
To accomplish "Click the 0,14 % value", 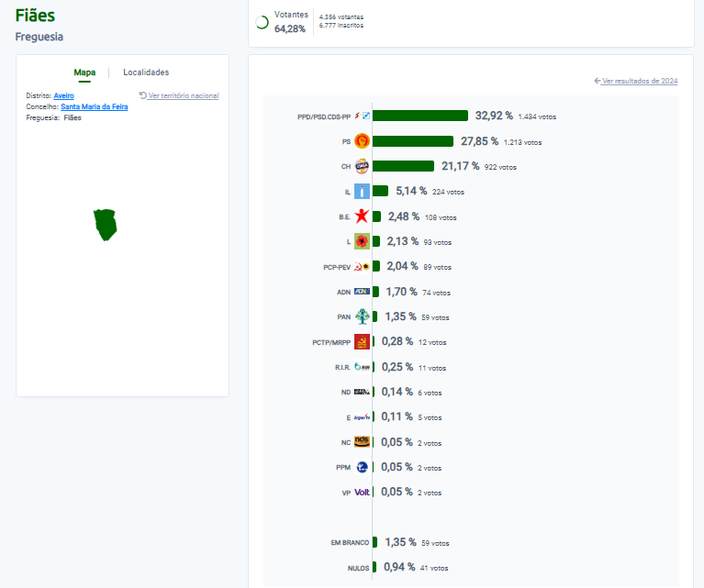I will [397, 392].
